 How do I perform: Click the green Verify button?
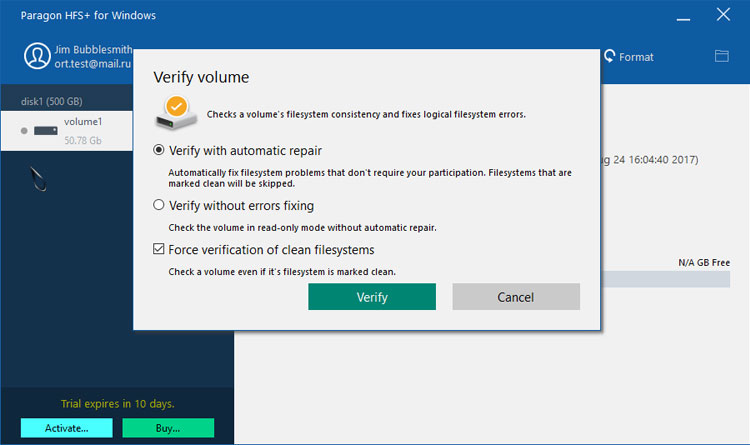coord(372,297)
